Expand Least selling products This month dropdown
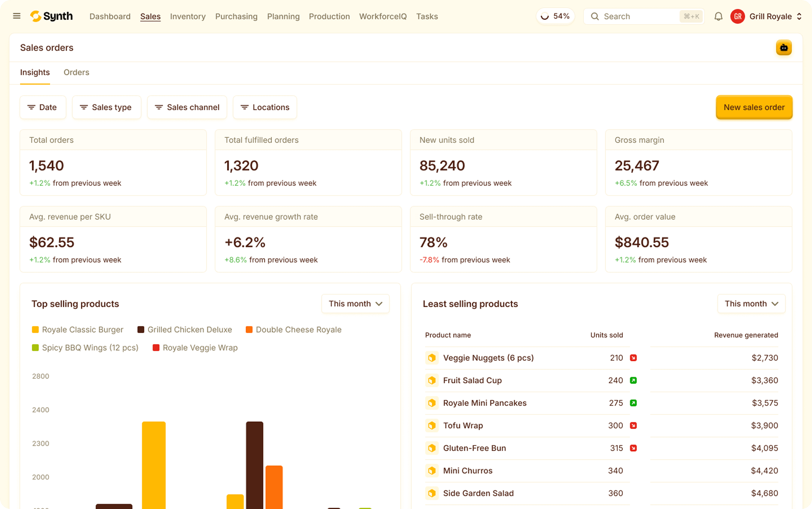The height and width of the screenshot is (509, 812). click(x=751, y=304)
